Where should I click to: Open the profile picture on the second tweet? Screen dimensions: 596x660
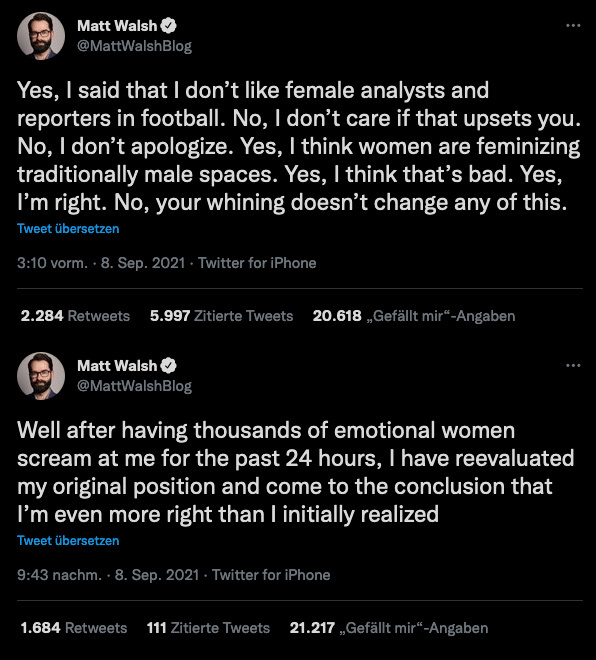click(x=41, y=376)
